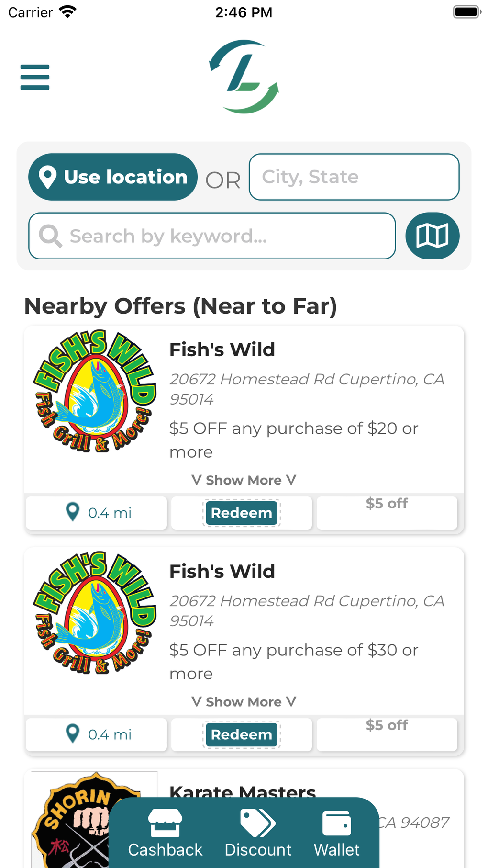
Task: Tap the Discount tag icon
Action: [258, 823]
